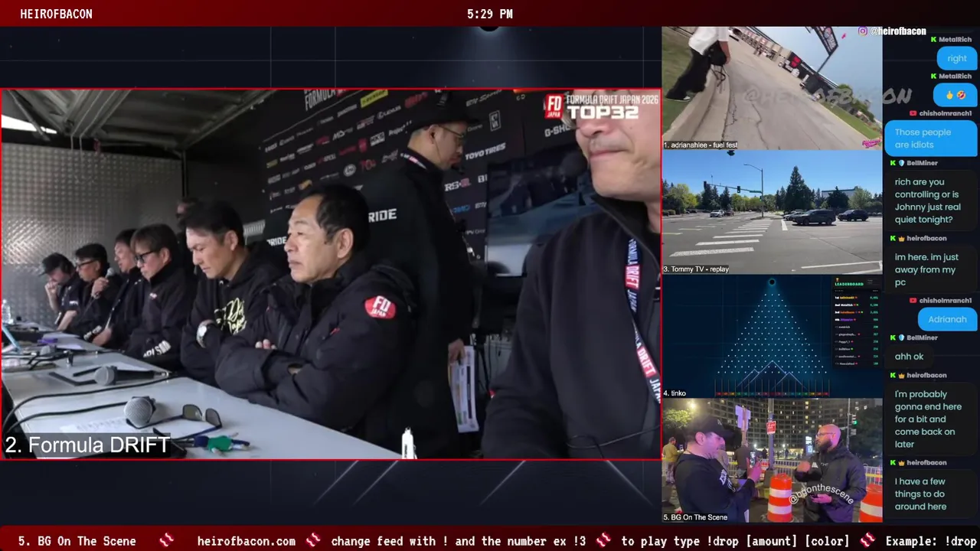Click '5. BG On The Scene' ticker text
The image size is (980, 551).
77,541
